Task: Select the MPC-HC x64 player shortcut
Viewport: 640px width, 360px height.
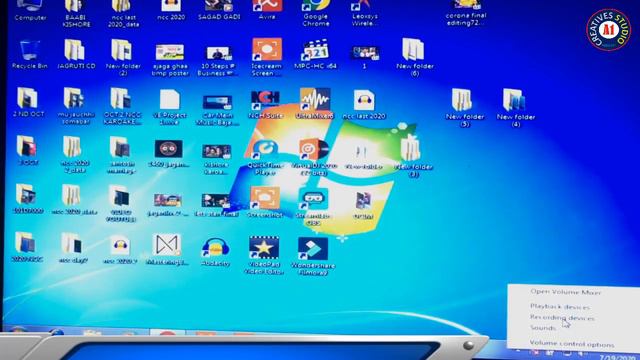Action: click(x=315, y=54)
